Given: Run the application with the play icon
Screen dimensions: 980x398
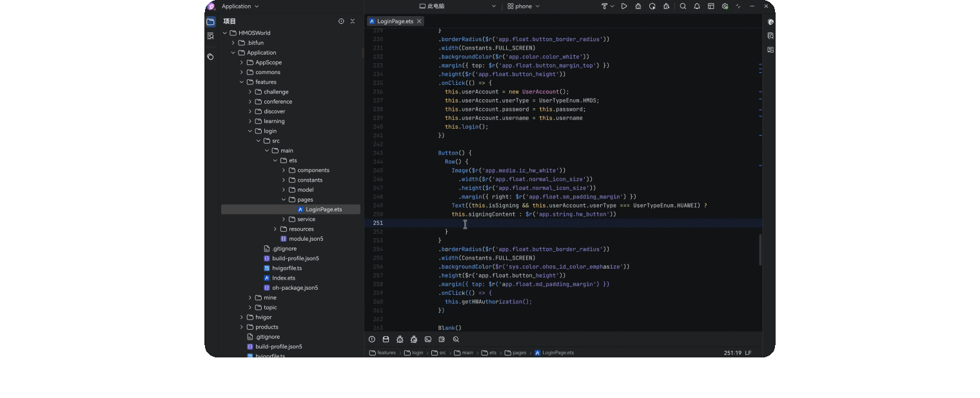Looking at the screenshot, I should click(x=624, y=6).
